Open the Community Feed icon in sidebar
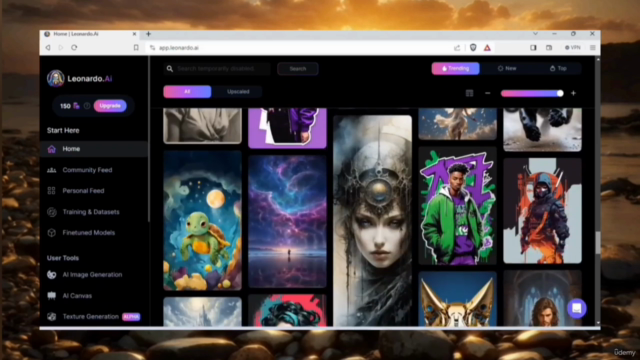The width and height of the screenshot is (640, 360). coord(51,170)
